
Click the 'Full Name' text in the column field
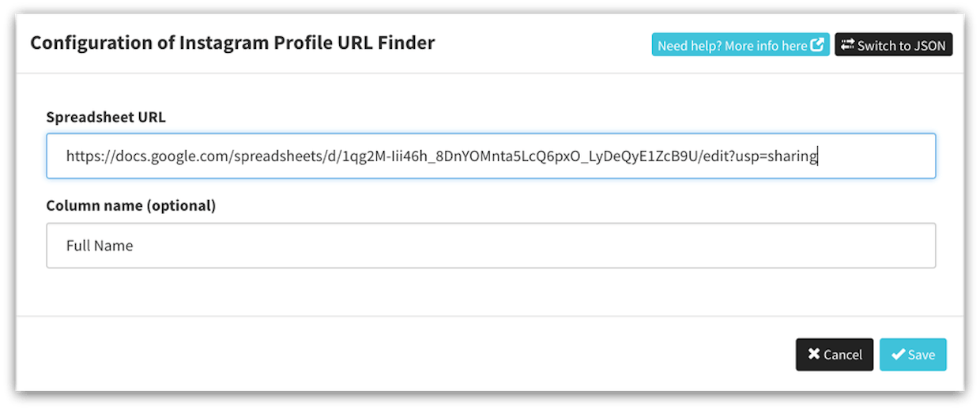100,246
